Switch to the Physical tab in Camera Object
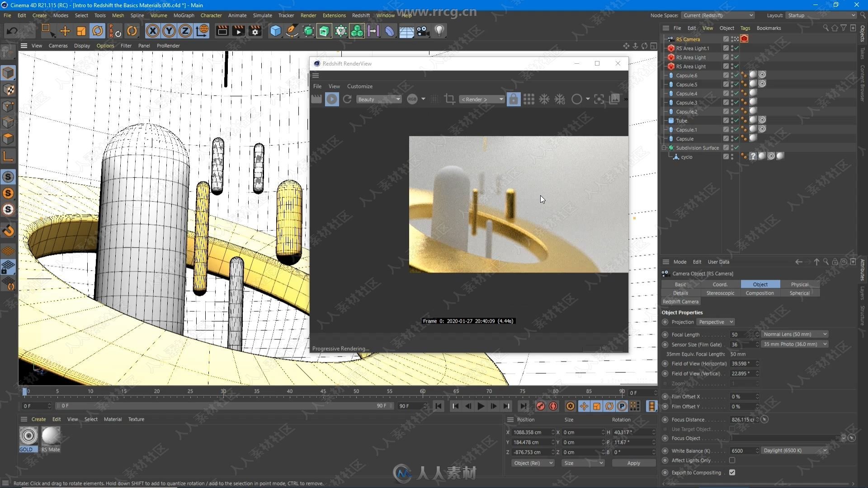Image resolution: width=868 pixels, height=488 pixels. coord(799,284)
